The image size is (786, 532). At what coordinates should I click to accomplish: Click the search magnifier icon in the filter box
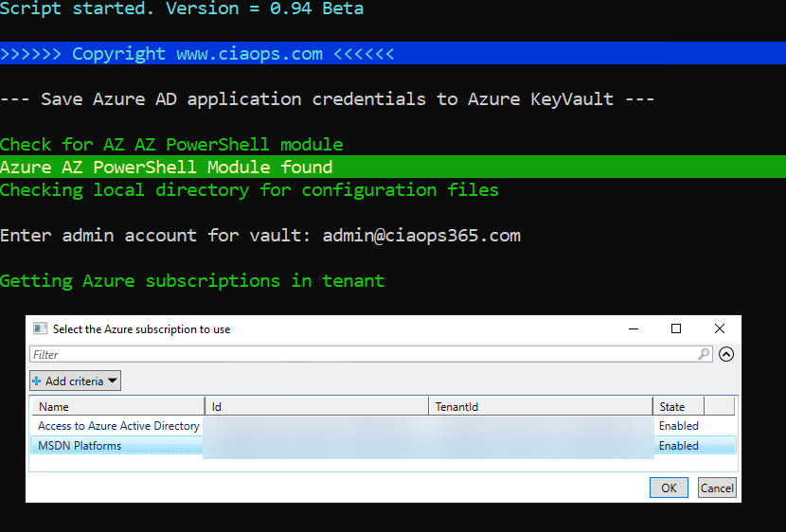pos(704,355)
